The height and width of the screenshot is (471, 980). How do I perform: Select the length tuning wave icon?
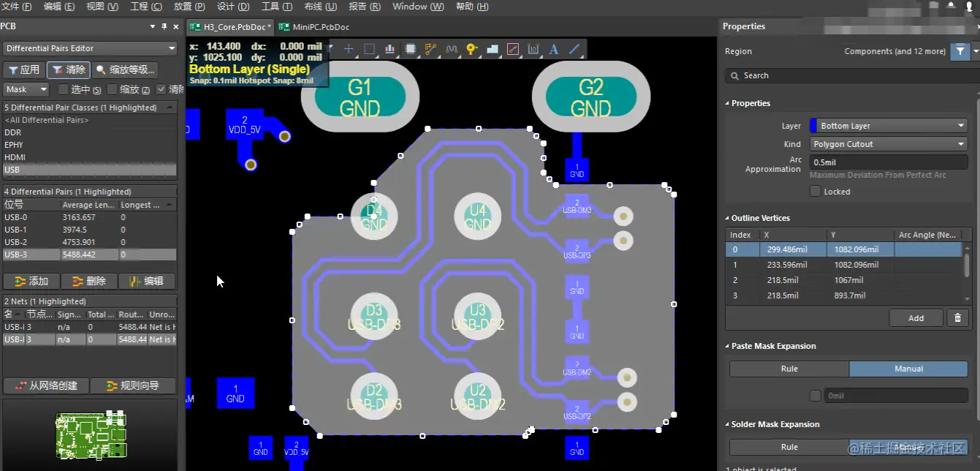[x=451, y=49]
